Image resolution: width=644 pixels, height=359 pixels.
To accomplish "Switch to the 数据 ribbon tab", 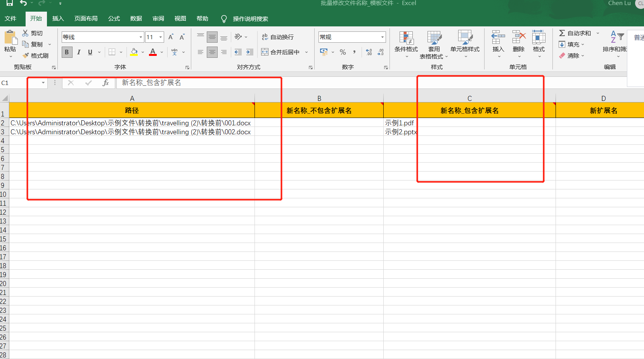I will coord(136,18).
